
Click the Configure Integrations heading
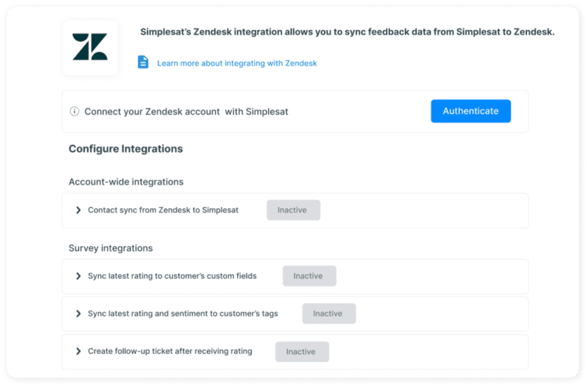click(125, 149)
